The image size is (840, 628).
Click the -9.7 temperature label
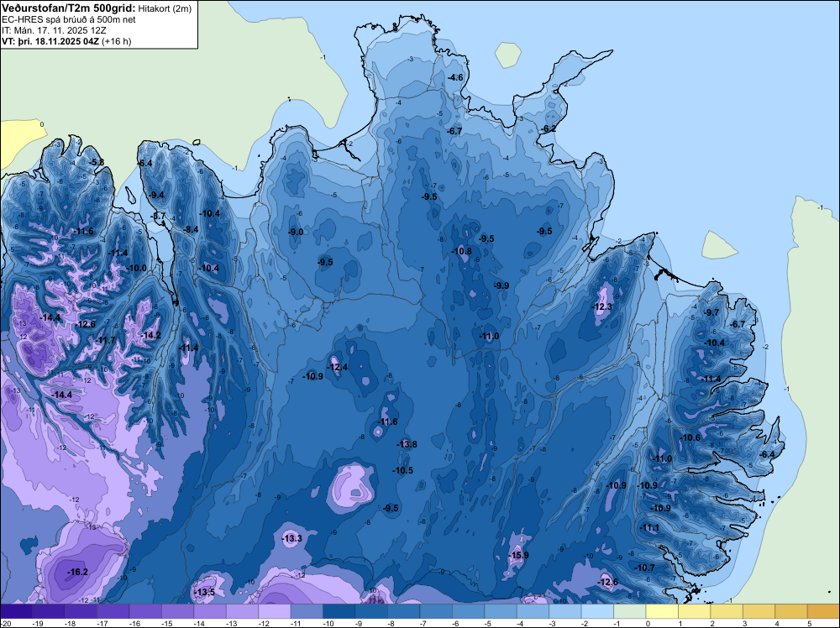coord(711,312)
